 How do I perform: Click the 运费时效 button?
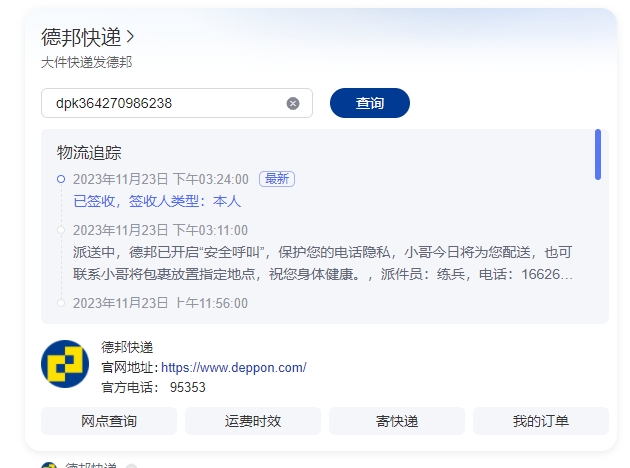[x=253, y=421]
